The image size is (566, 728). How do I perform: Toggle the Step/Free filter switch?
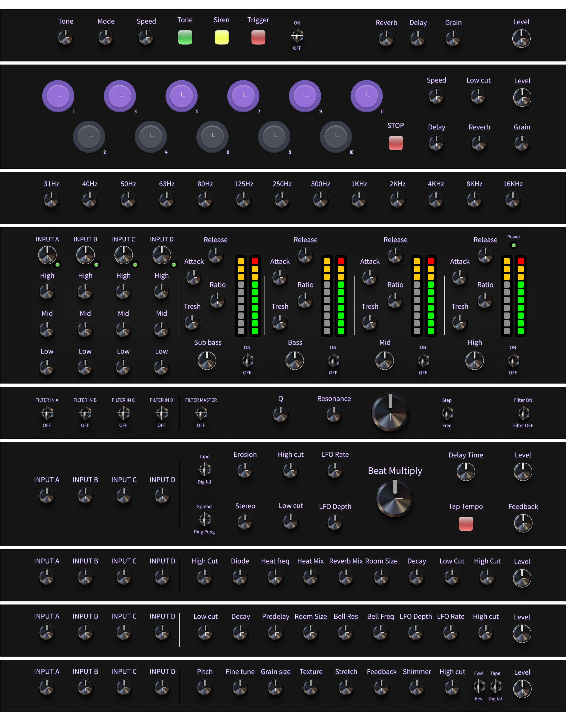(447, 413)
